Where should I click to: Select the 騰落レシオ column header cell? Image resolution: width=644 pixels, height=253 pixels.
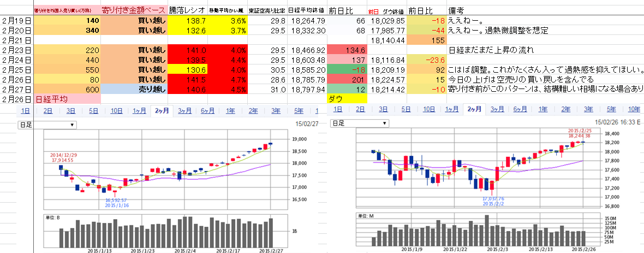click(187, 10)
